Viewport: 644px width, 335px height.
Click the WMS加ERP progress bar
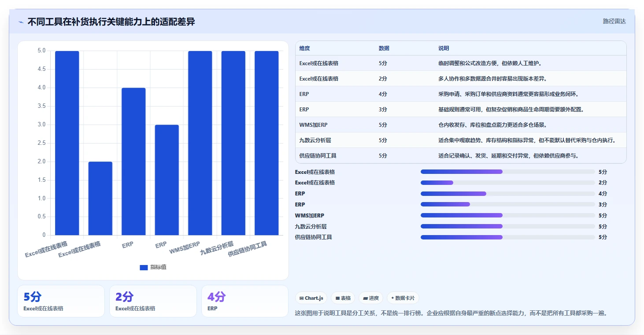click(508, 215)
